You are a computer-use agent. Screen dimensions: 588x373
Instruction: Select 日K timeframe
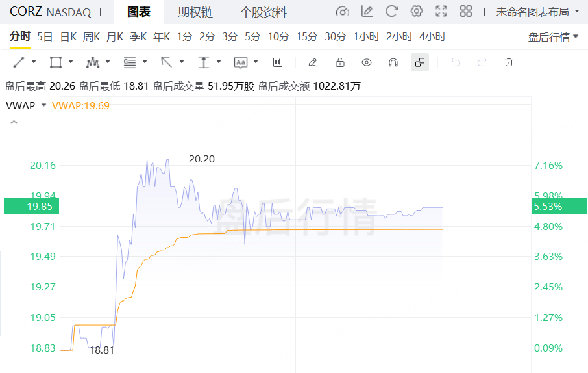[68, 37]
